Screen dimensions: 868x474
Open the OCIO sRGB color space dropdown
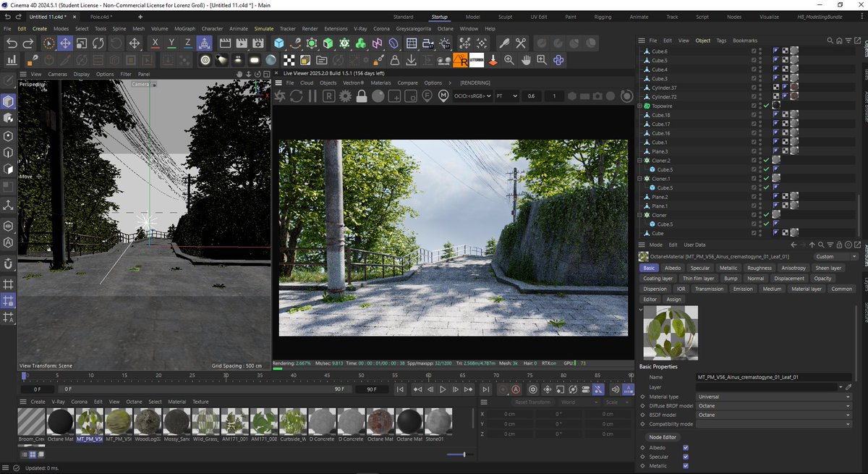[472, 96]
